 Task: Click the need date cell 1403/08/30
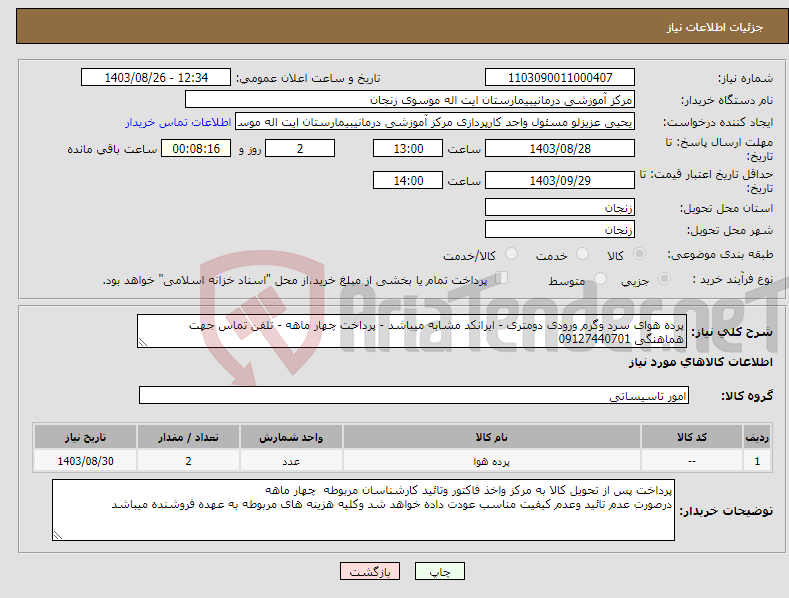point(86,461)
